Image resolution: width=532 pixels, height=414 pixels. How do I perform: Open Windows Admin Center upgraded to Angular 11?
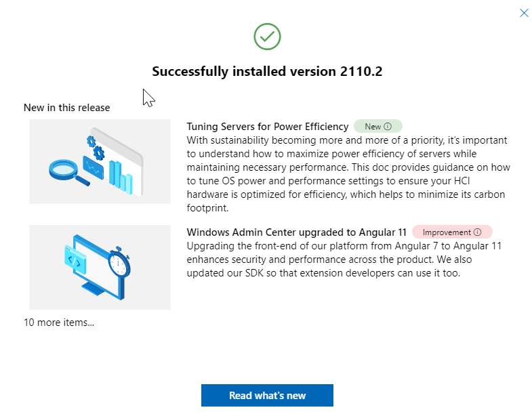(296, 232)
